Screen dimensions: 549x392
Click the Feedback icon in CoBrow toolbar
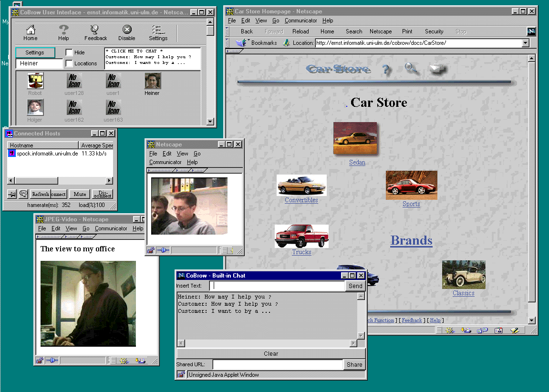click(x=94, y=30)
